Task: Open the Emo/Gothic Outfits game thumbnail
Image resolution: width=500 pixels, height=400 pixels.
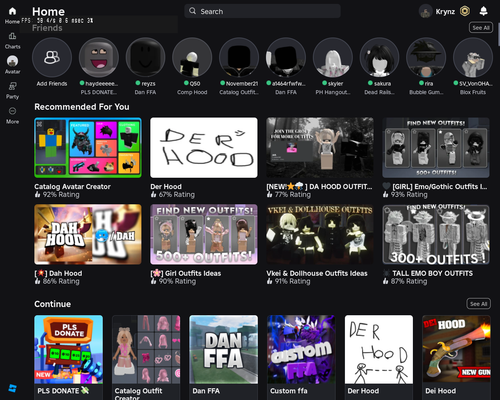Action: tap(436, 147)
